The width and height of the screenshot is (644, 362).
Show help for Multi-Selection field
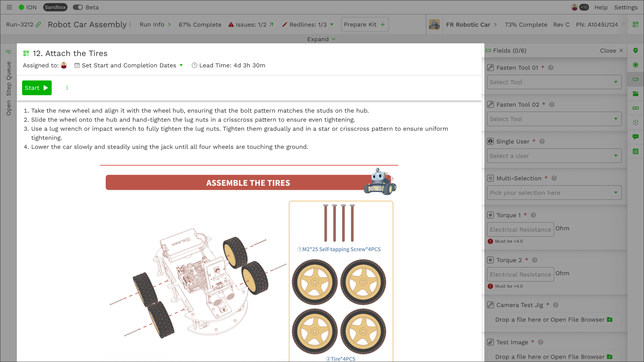554,178
